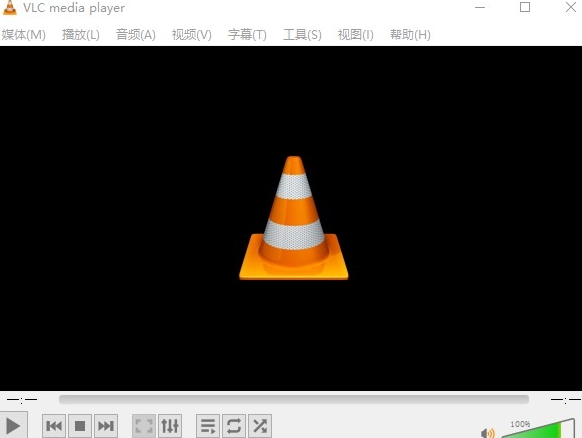Open the 字幕(T) menu
This screenshot has width=582, height=438.
point(247,35)
